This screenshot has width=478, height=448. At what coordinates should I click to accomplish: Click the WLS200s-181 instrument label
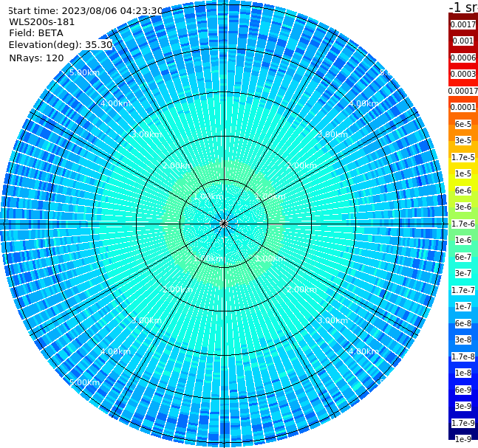point(42,22)
